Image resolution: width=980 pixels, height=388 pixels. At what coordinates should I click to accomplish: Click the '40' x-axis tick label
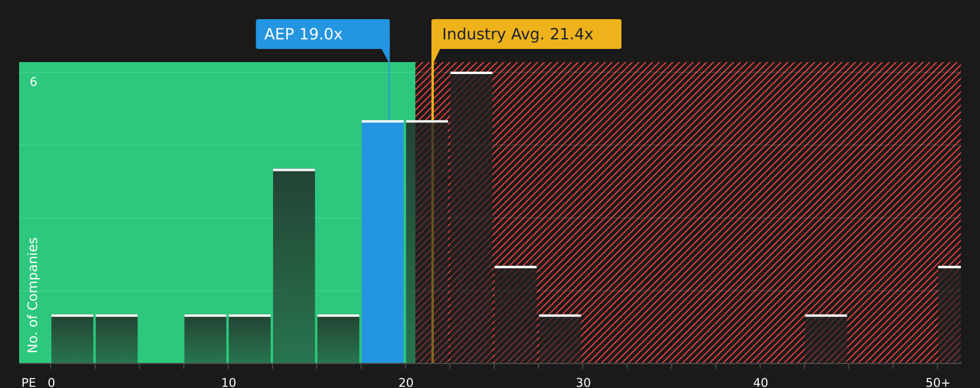point(761,383)
